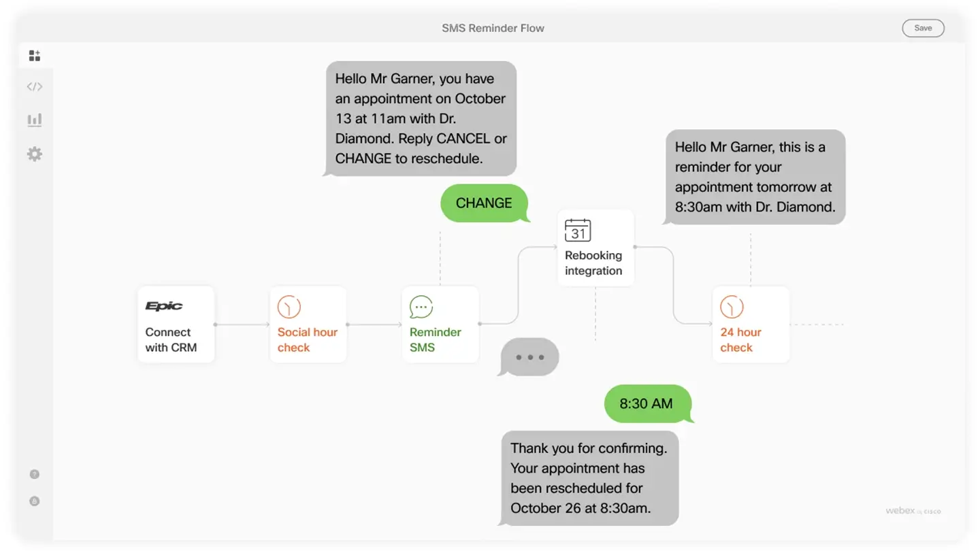View analytics via the bar chart icon
980x551 pixels.
35,120
